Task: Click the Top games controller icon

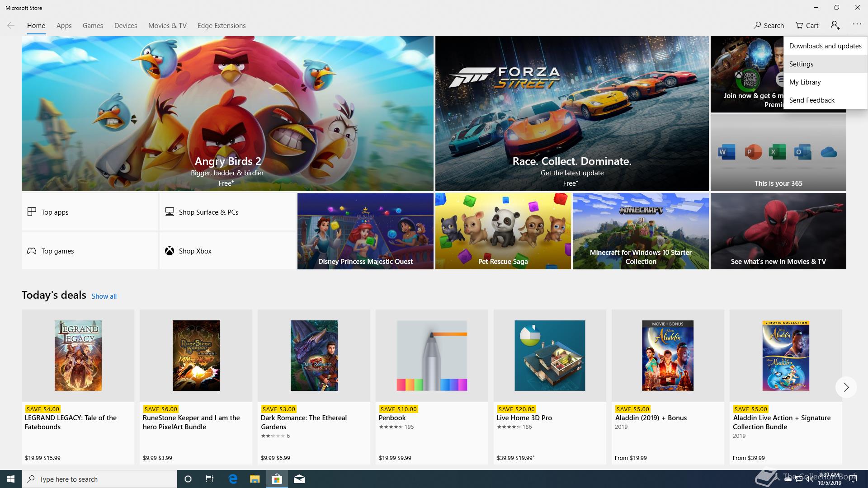Action: point(32,251)
